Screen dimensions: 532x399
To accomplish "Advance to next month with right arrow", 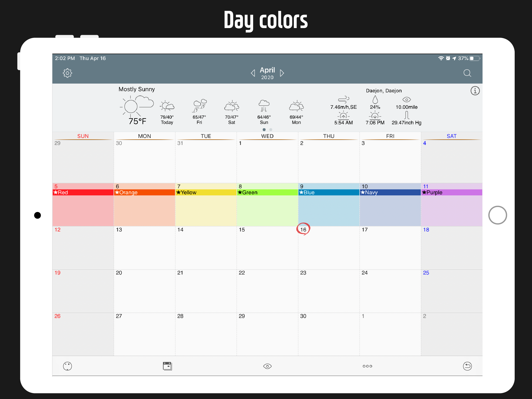I will click(282, 73).
